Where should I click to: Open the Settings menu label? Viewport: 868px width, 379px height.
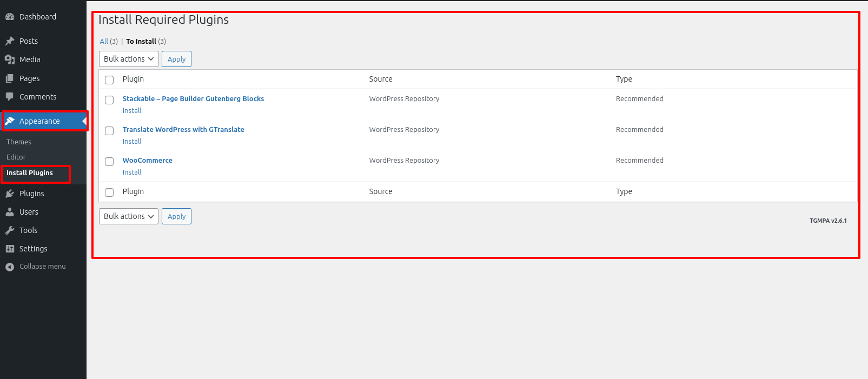tap(34, 249)
